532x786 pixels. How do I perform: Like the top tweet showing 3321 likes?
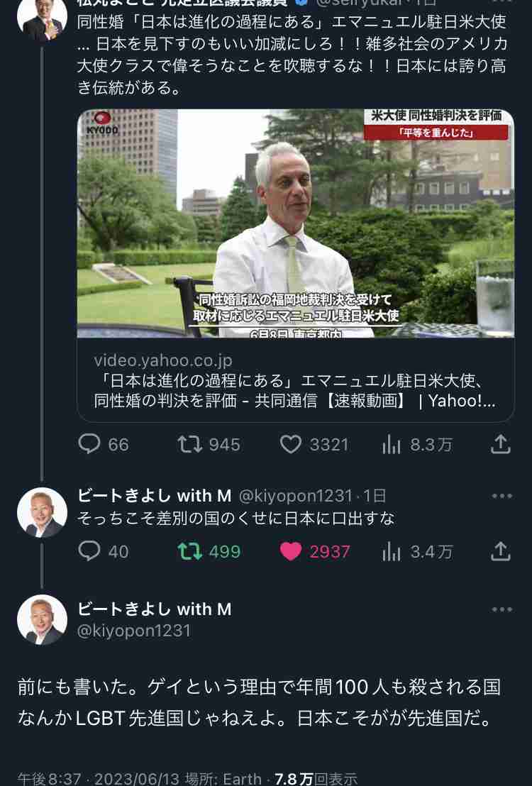[314, 445]
